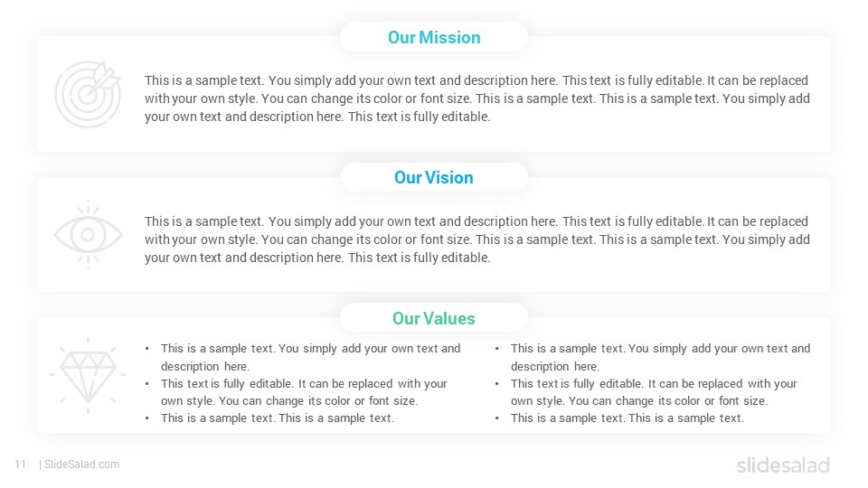The height and width of the screenshot is (488, 868).
Task: Click the target bullseye mission icon
Action: click(x=88, y=94)
